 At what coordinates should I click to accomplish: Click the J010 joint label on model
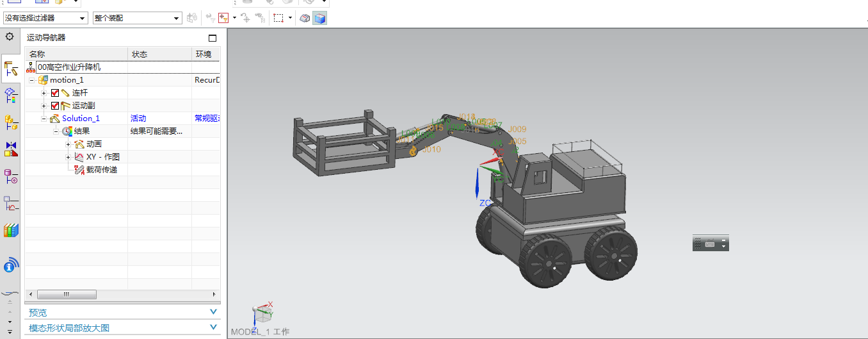click(431, 149)
